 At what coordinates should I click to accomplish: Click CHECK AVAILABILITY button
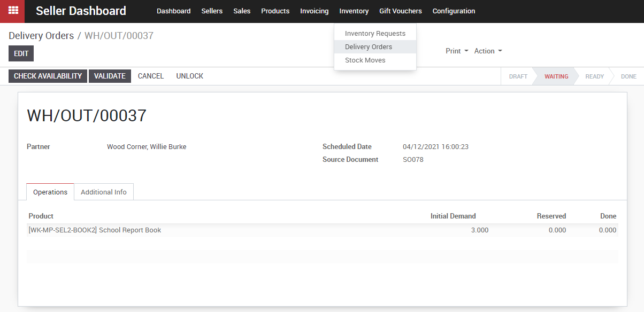tap(48, 76)
